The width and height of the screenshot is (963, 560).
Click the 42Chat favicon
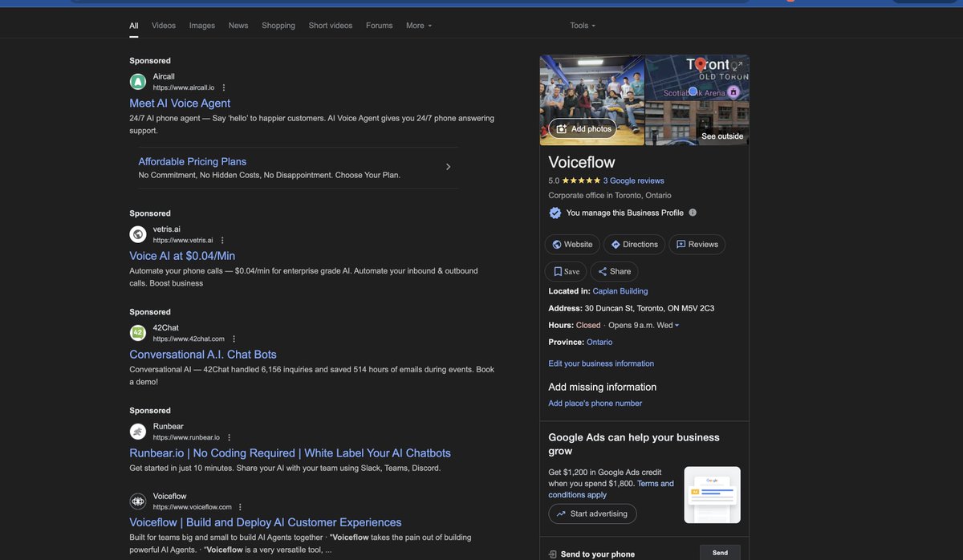click(138, 333)
